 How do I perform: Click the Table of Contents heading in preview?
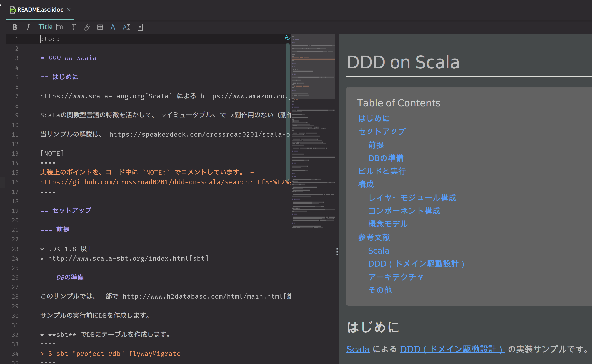tap(398, 103)
